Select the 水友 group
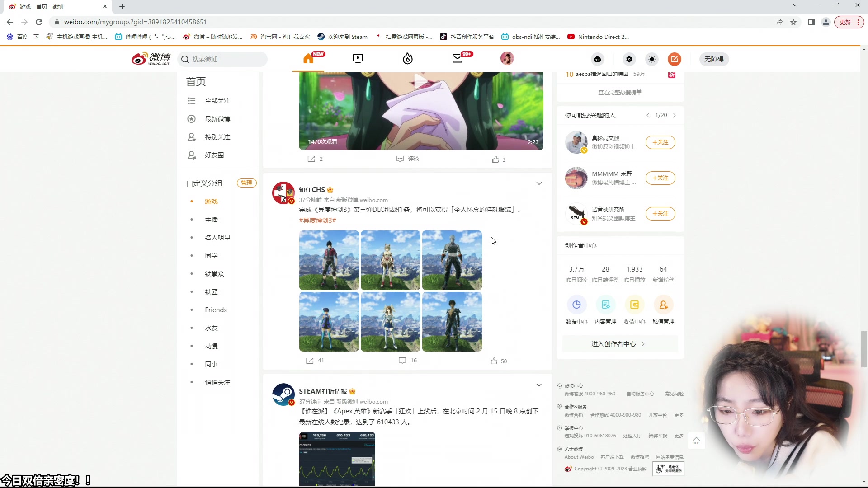This screenshot has height=488, width=868. [211, 328]
